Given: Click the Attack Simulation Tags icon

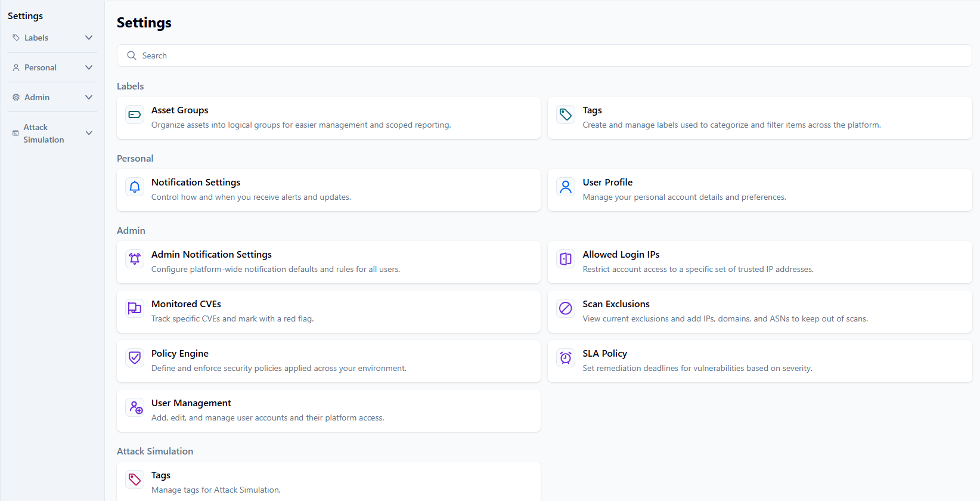Looking at the screenshot, I should [135, 480].
